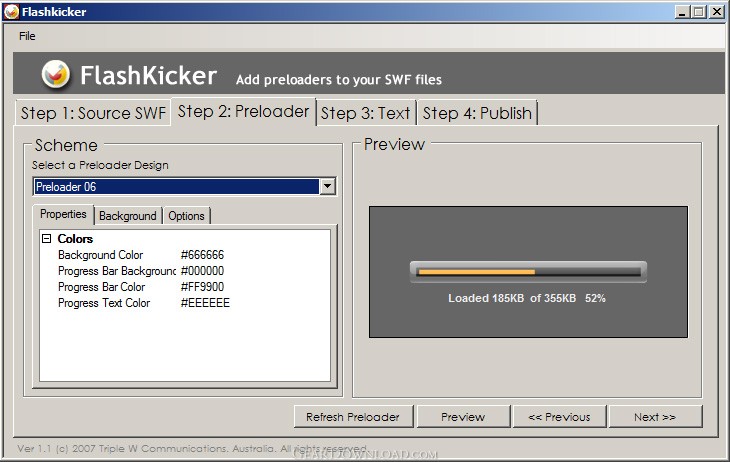Advance with the Next >> button

655,417
